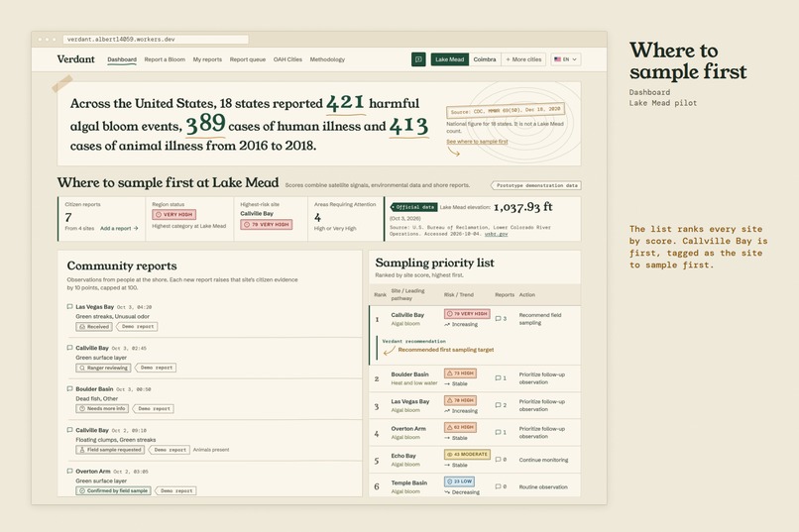This screenshot has height=532, width=799.
Task: Open the EN language dropdown
Action: 566,59
